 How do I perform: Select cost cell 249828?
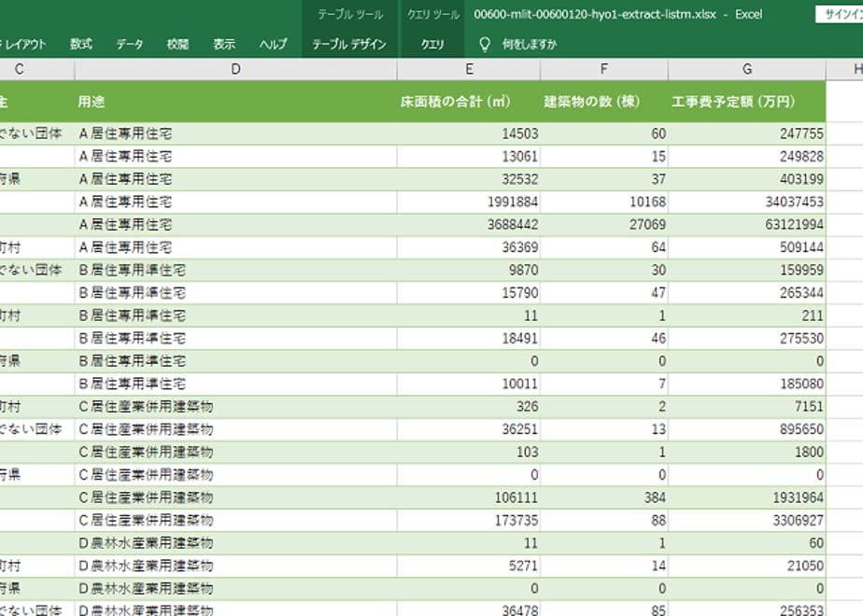click(747, 157)
